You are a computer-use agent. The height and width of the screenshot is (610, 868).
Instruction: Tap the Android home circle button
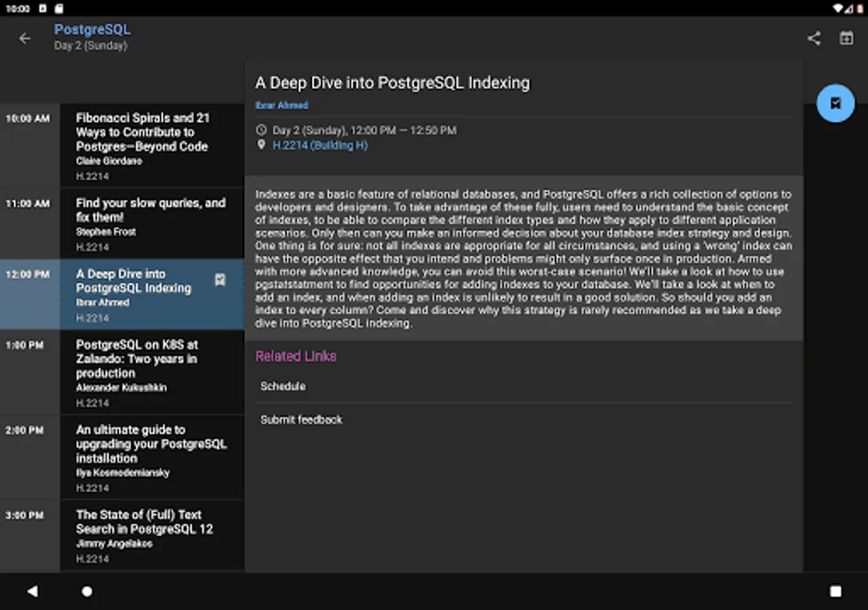(87, 591)
